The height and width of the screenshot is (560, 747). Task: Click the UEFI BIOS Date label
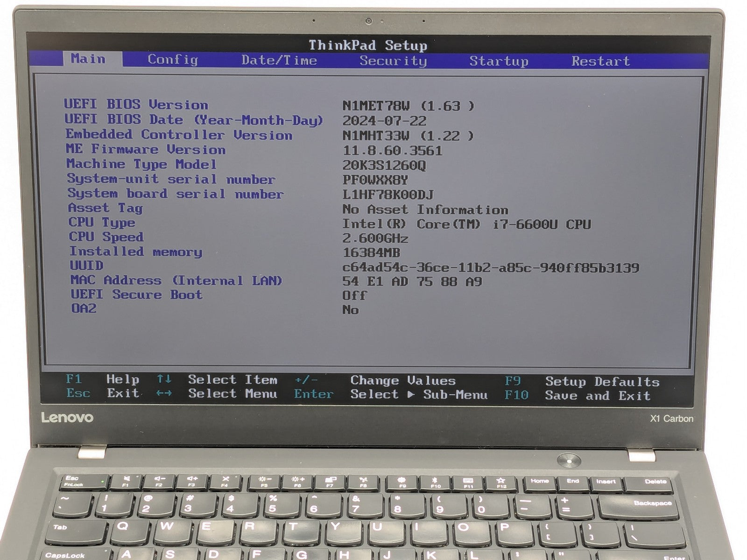click(x=194, y=120)
